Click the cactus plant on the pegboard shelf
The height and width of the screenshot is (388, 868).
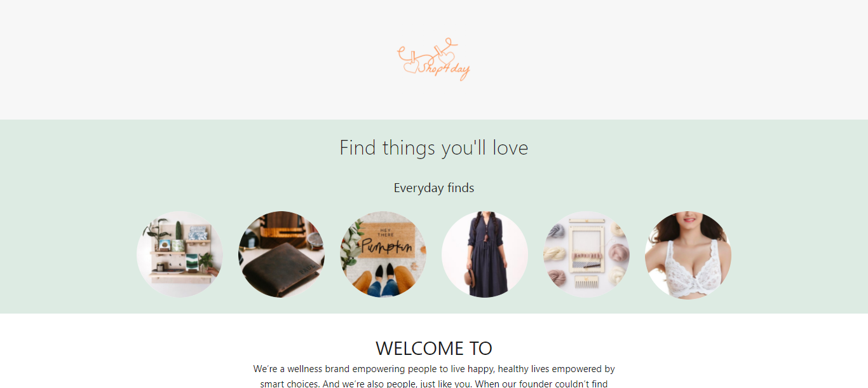pyautogui.click(x=179, y=230)
